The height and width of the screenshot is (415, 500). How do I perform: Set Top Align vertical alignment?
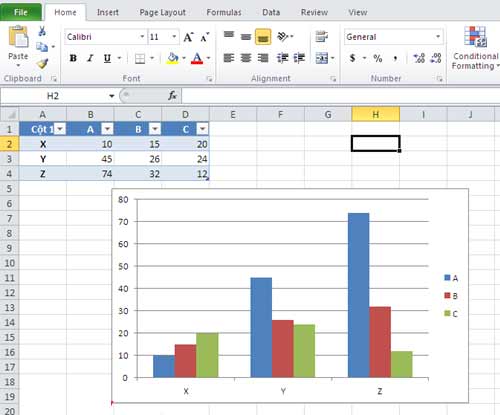[229, 36]
